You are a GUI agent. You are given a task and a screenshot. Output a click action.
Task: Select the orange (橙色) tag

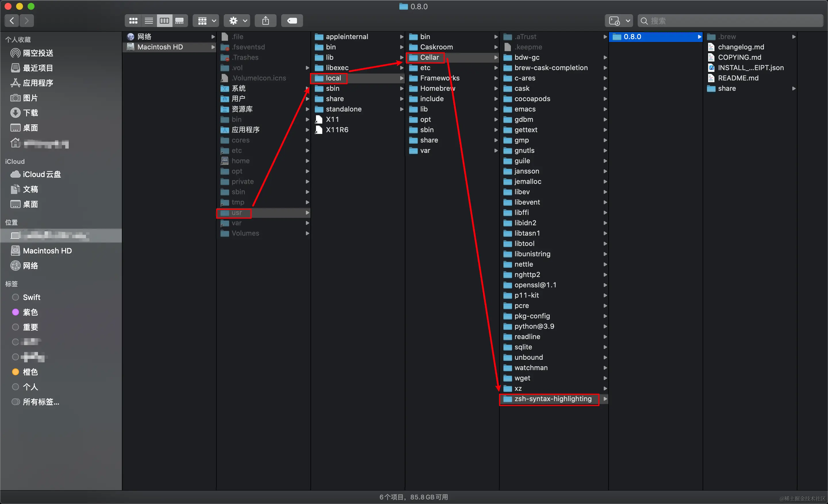pyautogui.click(x=30, y=372)
